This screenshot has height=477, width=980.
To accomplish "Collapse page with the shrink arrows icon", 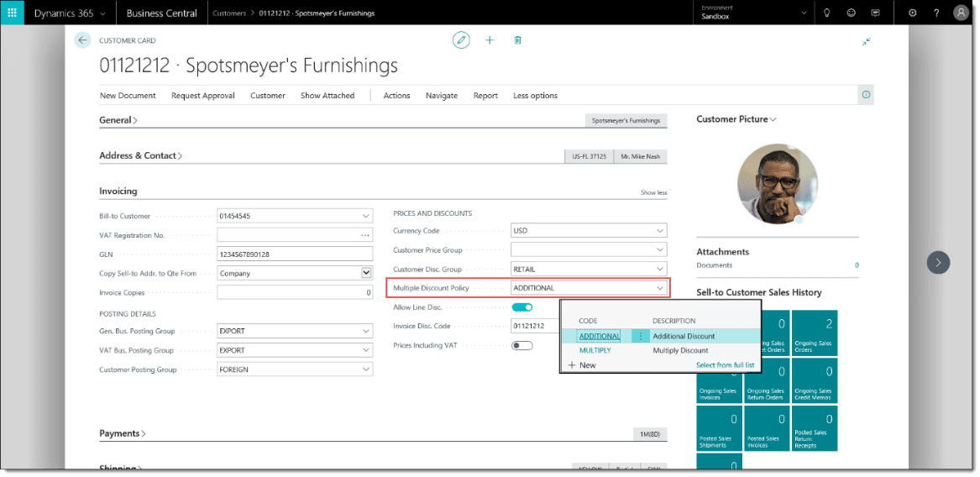I will point(867,41).
